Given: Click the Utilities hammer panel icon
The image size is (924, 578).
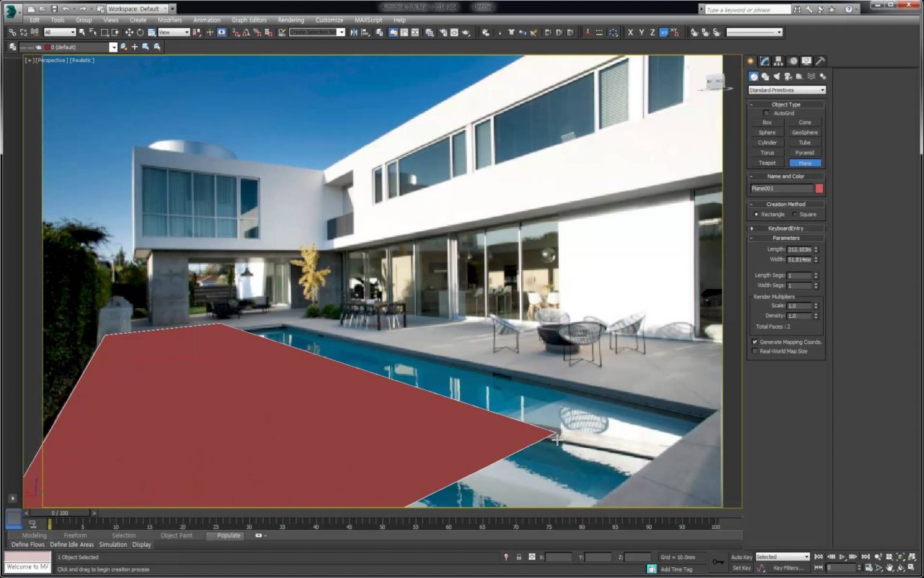Looking at the screenshot, I should [820, 61].
